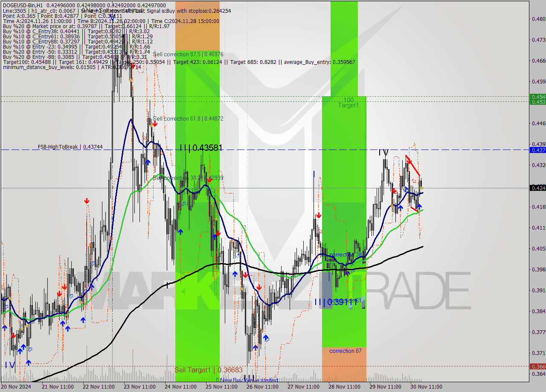Click the 0.459 price axis label
The width and height of the screenshot is (546, 392).
click(x=538, y=81)
